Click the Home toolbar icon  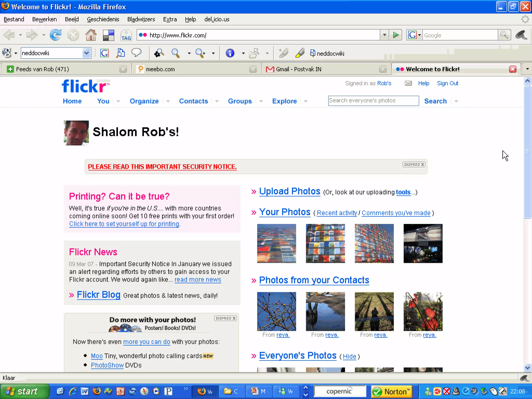point(91,35)
